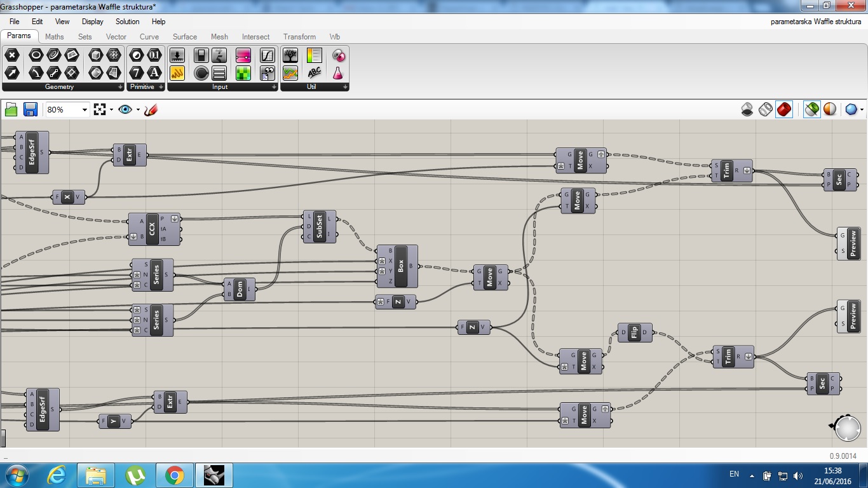Screen dimensions: 868x488
Task: Select the CCX component on canvas
Action: click(x=154, y=229)
